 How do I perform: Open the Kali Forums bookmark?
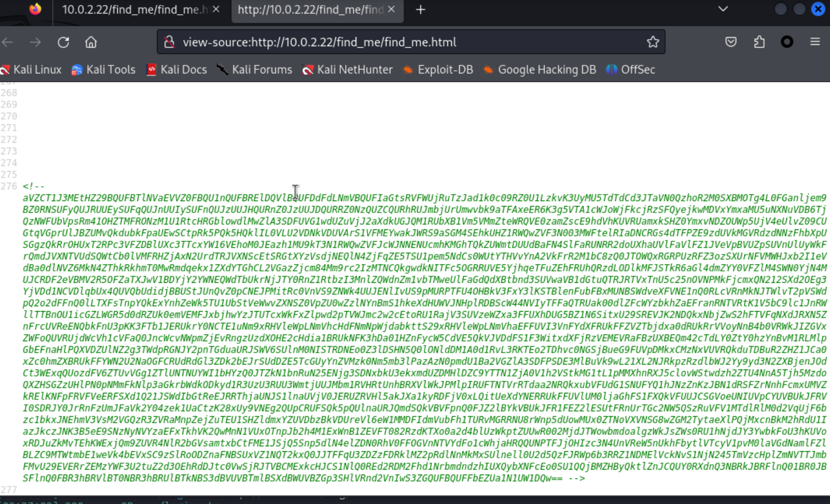coord(255,70)
